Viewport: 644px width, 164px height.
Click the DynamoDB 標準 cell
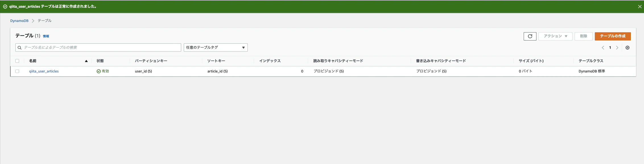(x=592, y=71)
